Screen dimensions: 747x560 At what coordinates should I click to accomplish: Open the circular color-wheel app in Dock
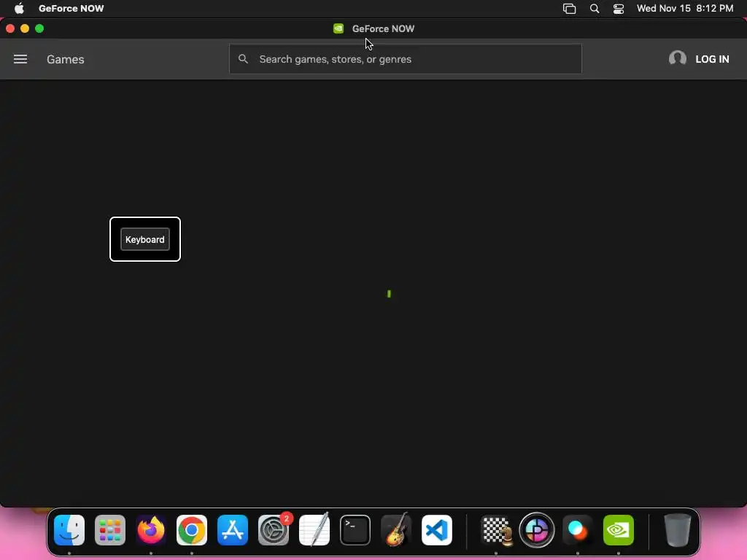537,530
